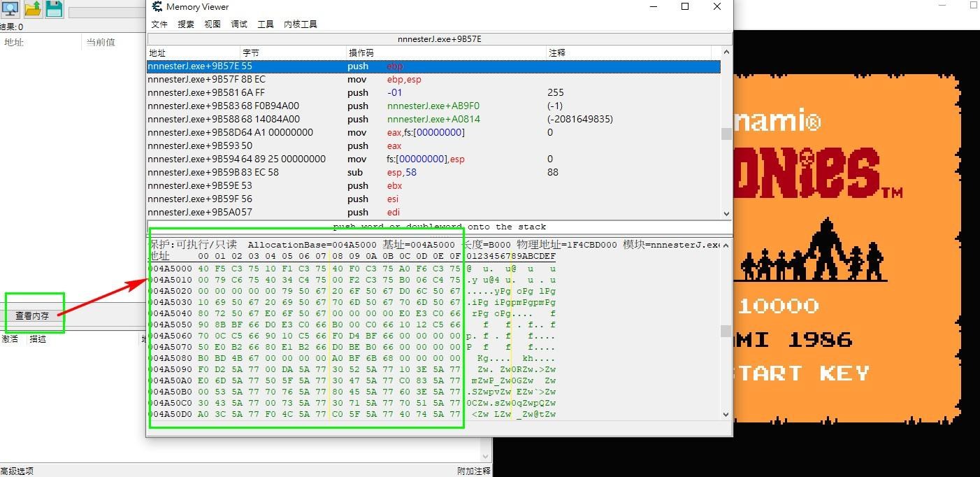Open the 搜索 menu
The image size is (980, 477).
tap(185, 23)
